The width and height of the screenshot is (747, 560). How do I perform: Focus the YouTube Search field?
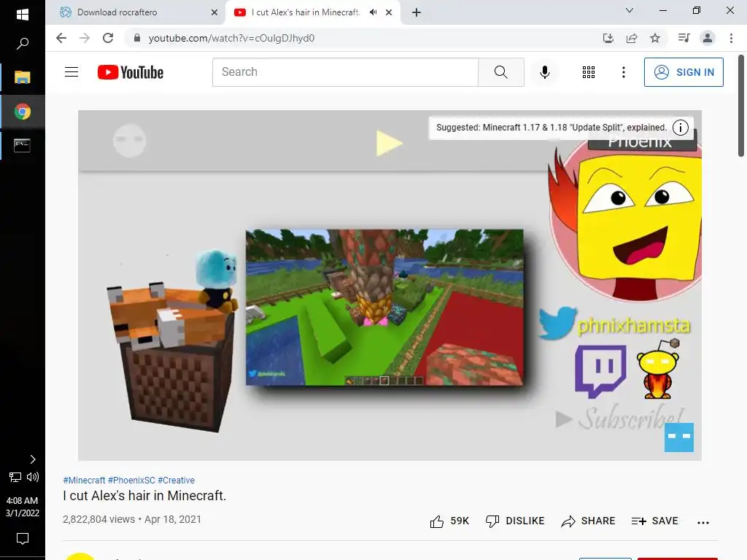tap(345, 72)
